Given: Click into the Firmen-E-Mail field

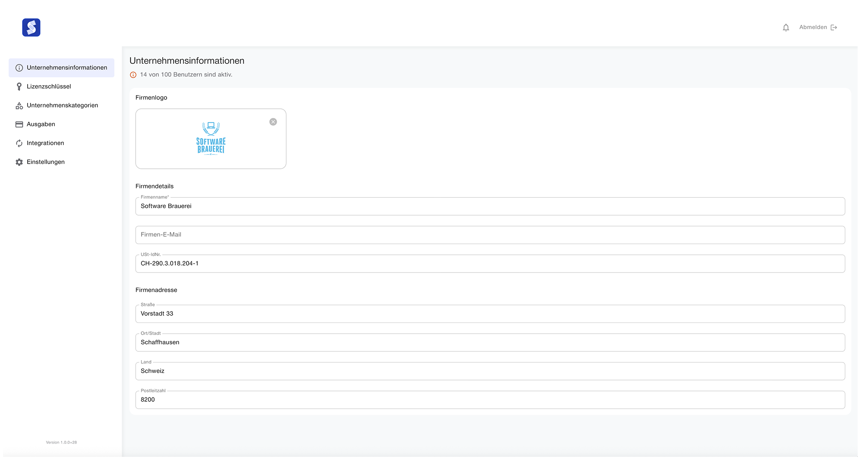Looking at the screenshot, I should pyautogui.click(x=490, y=235).
